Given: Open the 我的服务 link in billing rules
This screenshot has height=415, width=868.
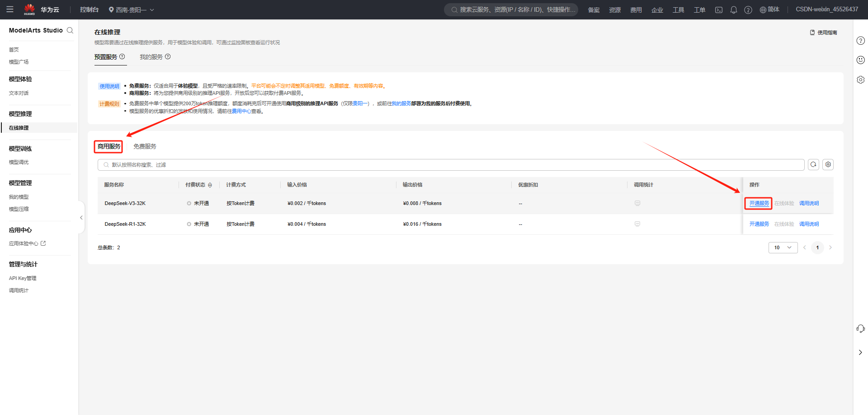Looking at the screenshot, I should pos(401,103).
